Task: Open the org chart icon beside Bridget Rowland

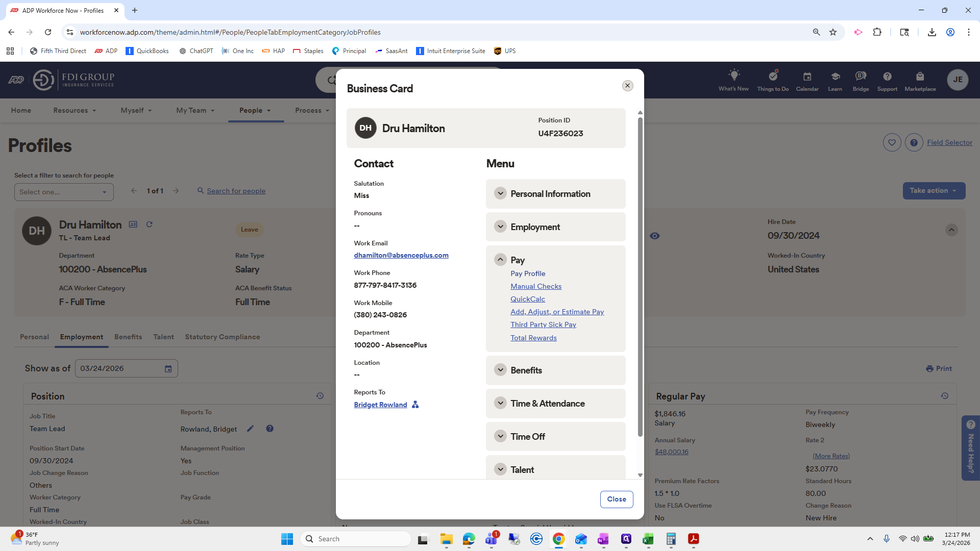Action: click(x=414, y=405)
